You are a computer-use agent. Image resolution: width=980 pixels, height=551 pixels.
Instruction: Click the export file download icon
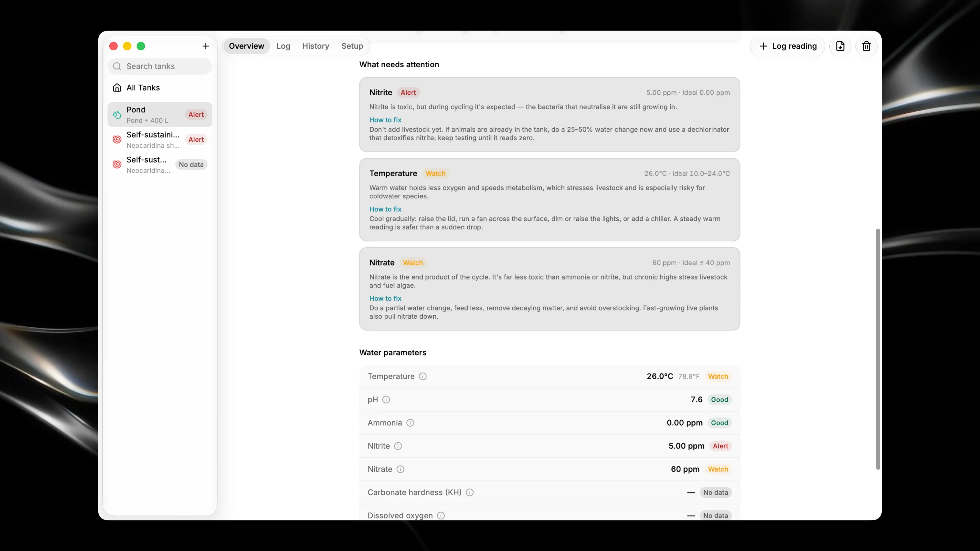840,46
